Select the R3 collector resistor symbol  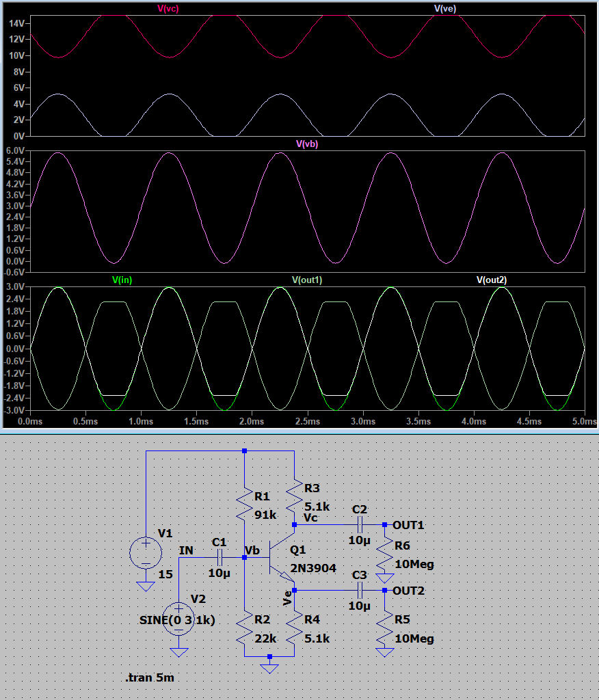294,498
